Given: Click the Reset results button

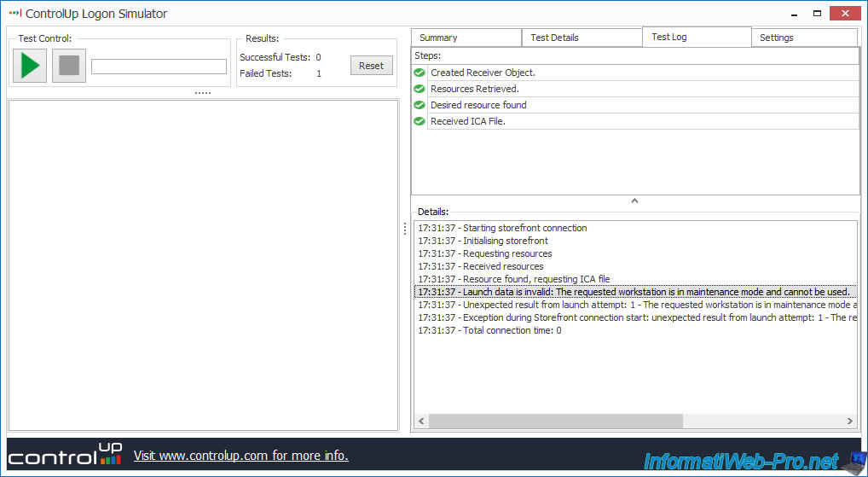Looking at the screenshot, I should (371, 66).
